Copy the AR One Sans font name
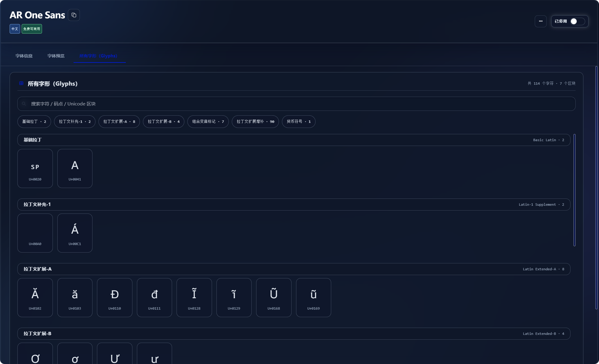Viewport: 599px width, 364px height. click(74, 15)
